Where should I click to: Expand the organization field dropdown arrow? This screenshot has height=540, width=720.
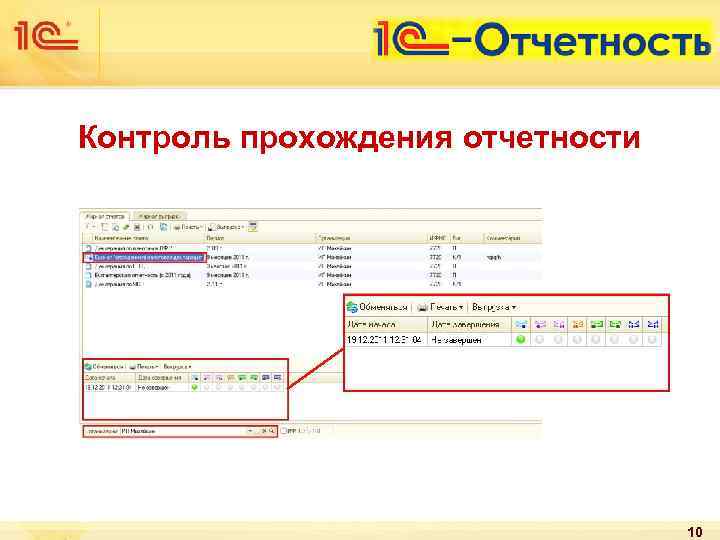click(250, 431)
